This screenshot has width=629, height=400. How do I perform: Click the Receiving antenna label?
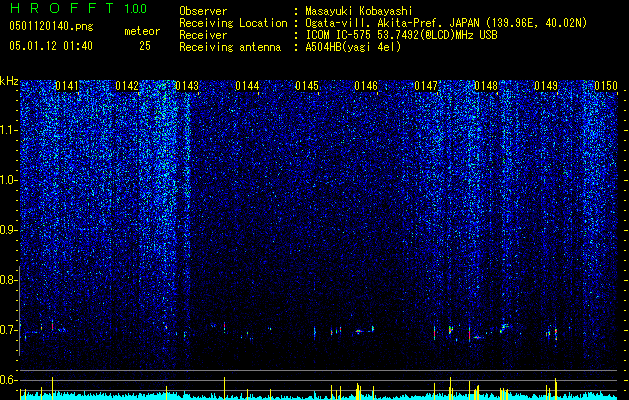click(230, 47)
